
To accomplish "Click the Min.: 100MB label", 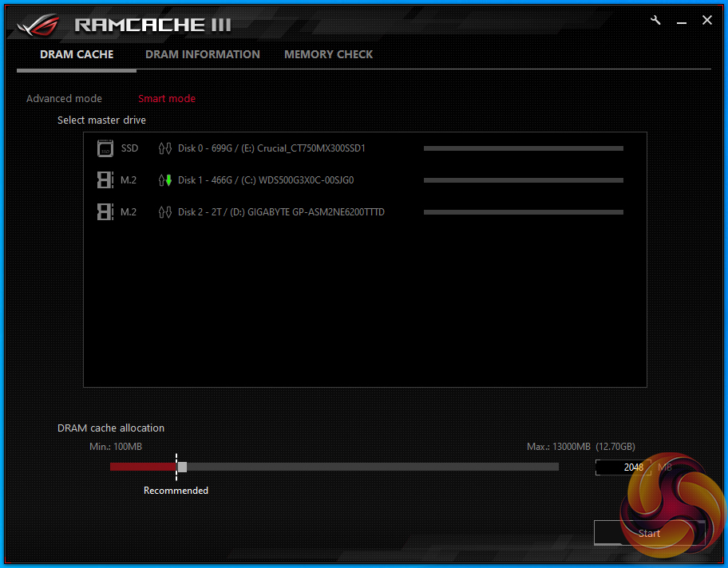I will (116, 447).
